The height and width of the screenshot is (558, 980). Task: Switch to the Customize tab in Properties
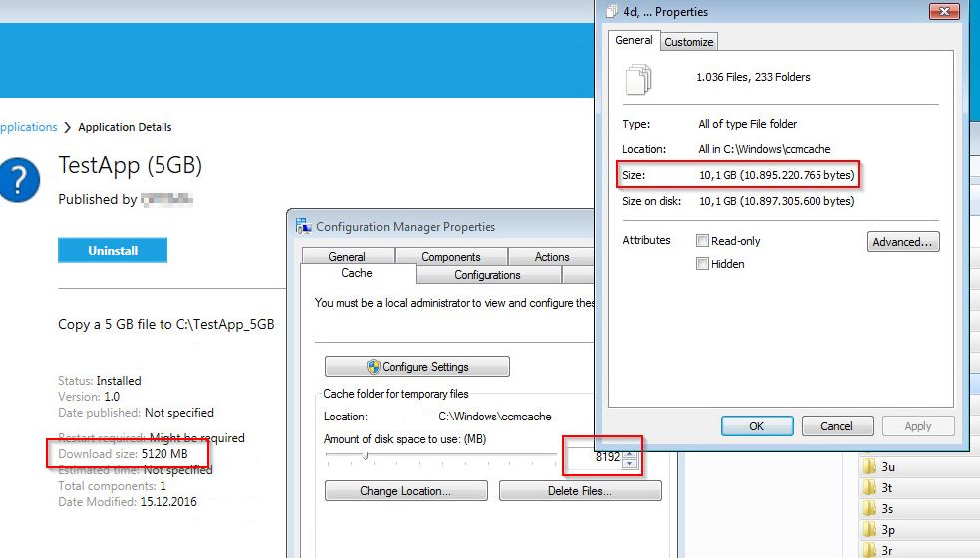(688, 42)
